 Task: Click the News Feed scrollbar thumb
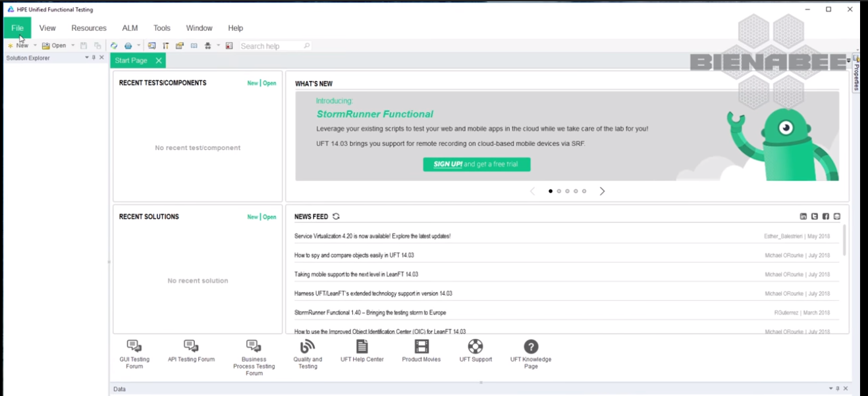pos(844,240)
